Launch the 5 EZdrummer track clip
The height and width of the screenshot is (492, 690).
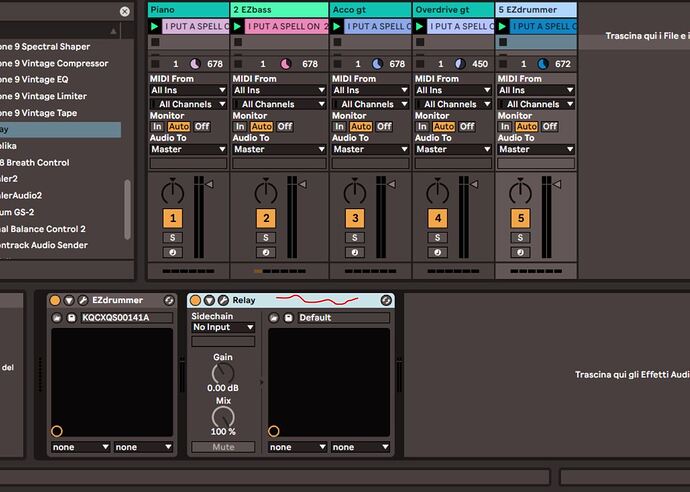pos(502,26)
